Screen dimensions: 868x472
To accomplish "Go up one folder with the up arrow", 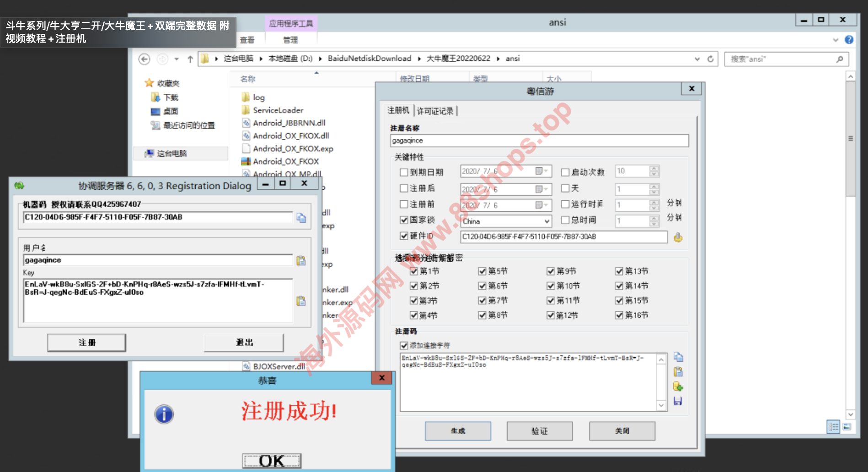I will (x=190, y=59).
